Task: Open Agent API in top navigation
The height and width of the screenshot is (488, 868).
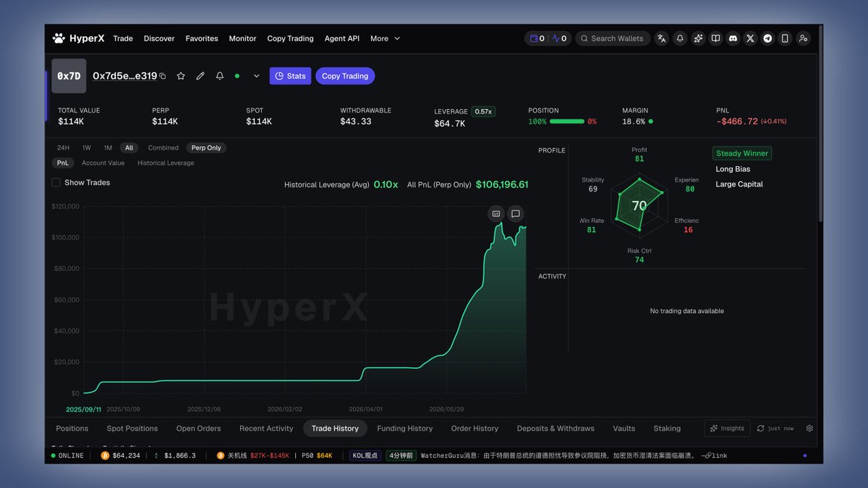Action: pos(341,38)
